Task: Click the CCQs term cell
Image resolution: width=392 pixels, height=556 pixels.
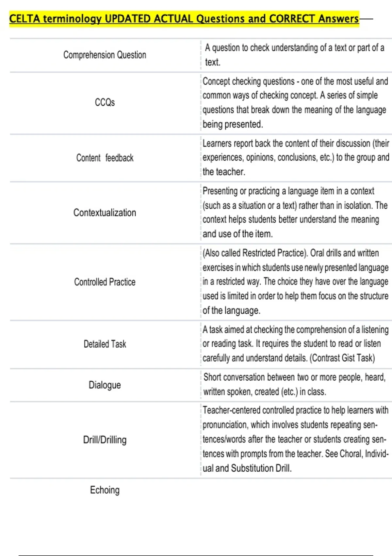Action: pyautogui.click(x=105, y=102)
